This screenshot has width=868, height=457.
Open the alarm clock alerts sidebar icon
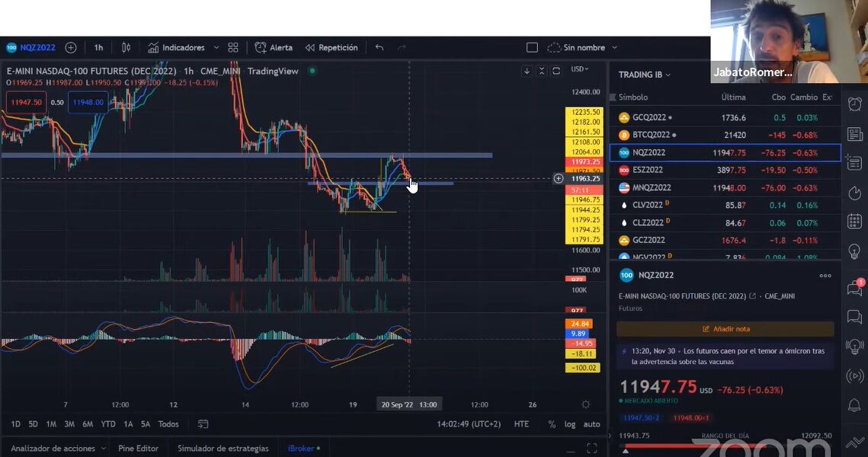(855, 104)
